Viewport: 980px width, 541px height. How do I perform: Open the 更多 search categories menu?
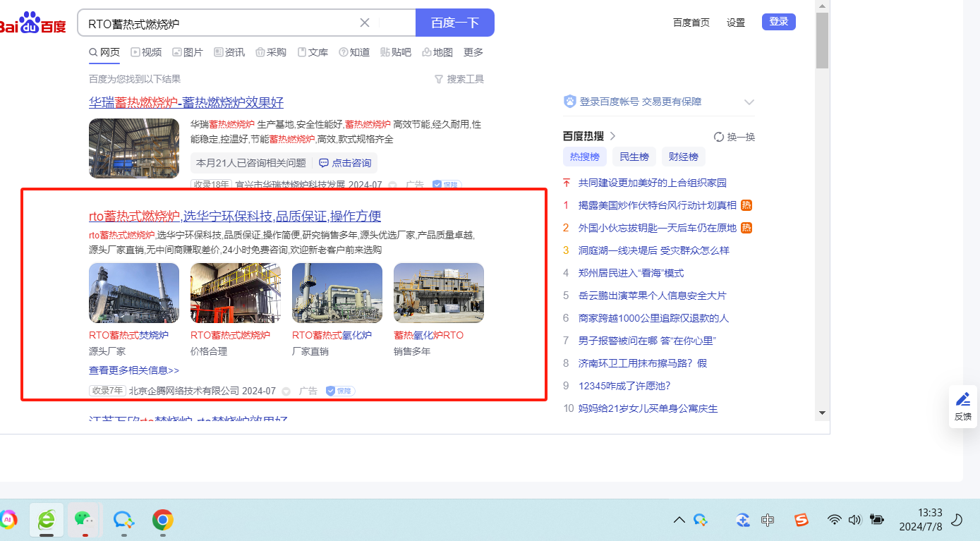[x=473, y=52]
